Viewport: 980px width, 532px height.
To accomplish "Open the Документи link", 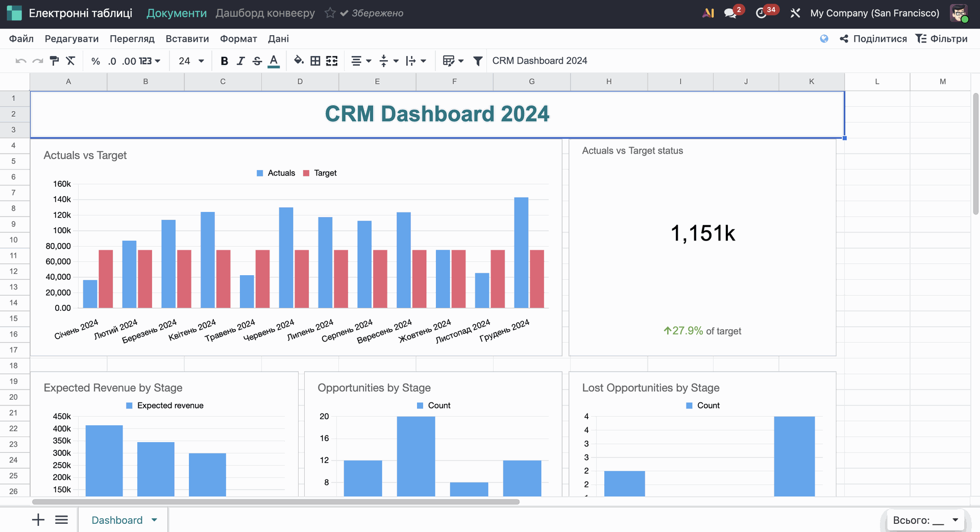I will click(x=177, y=13).
